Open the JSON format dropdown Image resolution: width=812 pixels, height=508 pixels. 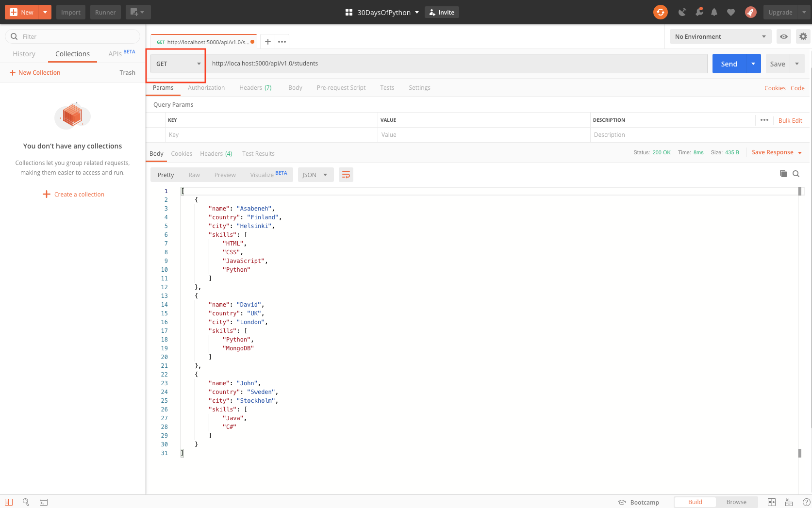click(315, 175)
